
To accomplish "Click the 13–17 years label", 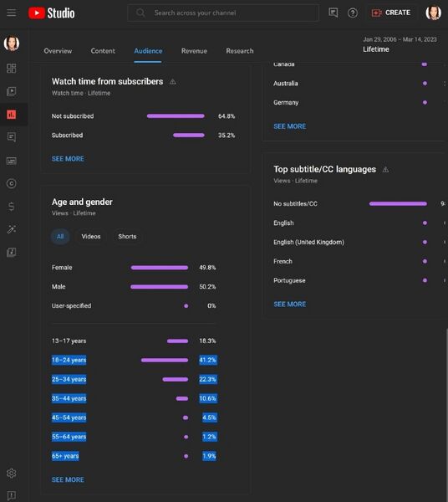I will tap(69, 341).
